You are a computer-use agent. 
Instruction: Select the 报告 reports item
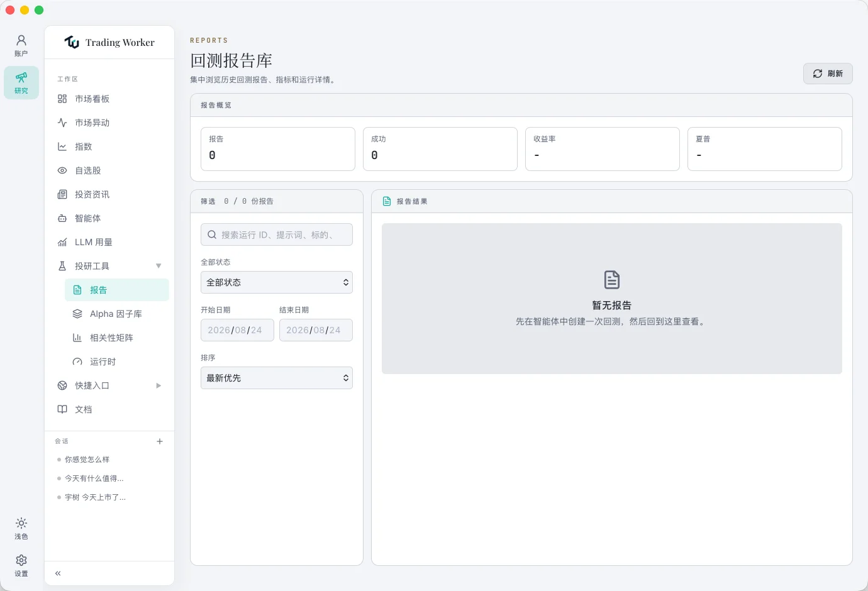[x=117, y=290]
